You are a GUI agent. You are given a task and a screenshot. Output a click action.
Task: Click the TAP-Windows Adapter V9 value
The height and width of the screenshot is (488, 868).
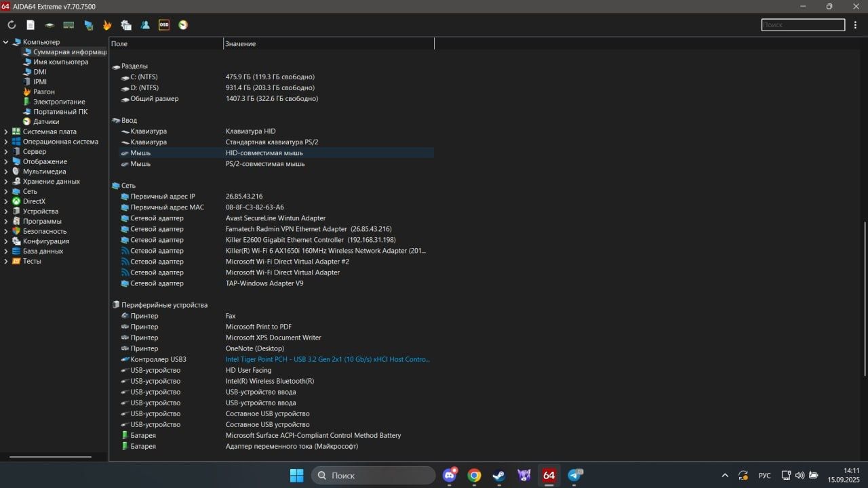(x=264, y=283)
